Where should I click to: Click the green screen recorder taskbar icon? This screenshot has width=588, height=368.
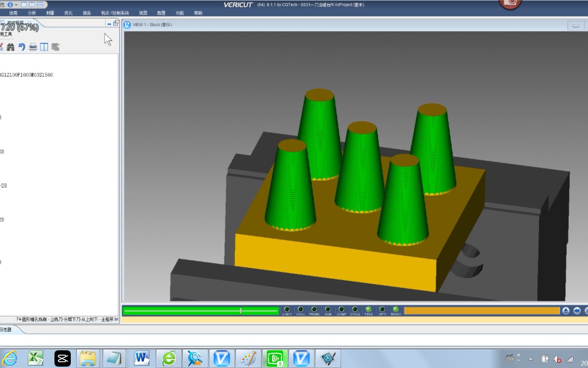pos(275,358)
